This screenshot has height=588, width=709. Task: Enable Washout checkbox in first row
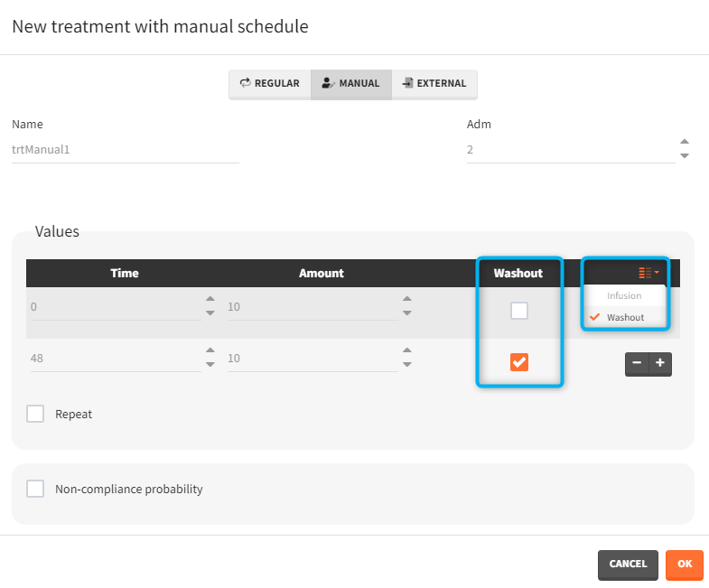click(x=519, y=311)
